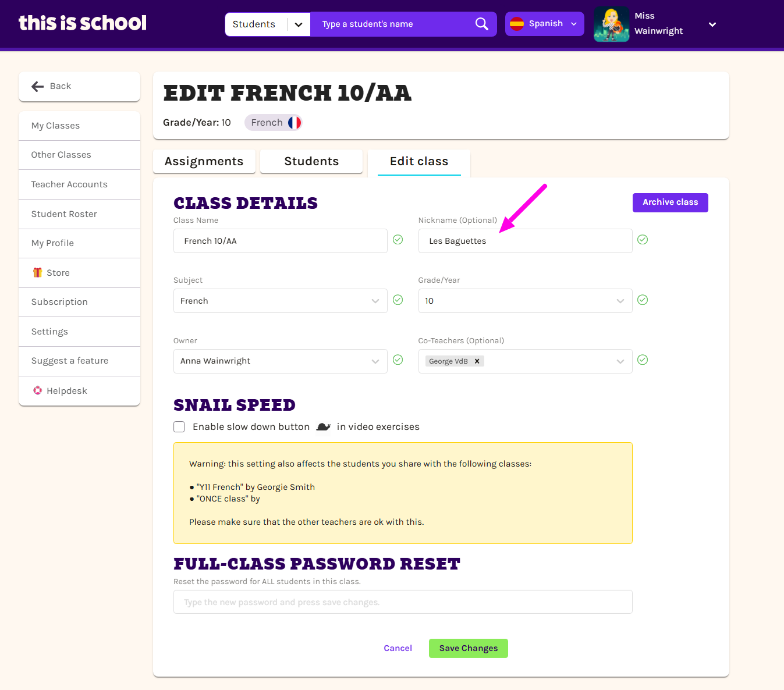
Task: Click the snail icon
Action: click(323, 427)
